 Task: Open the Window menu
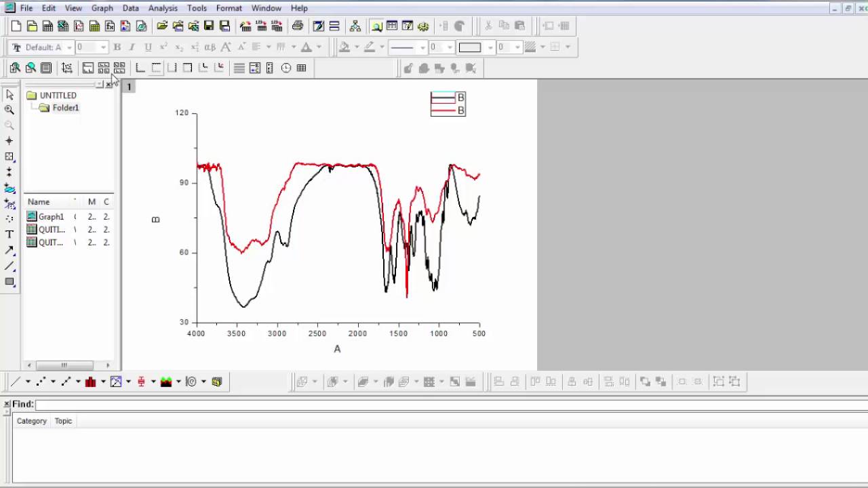coord(267,8)
